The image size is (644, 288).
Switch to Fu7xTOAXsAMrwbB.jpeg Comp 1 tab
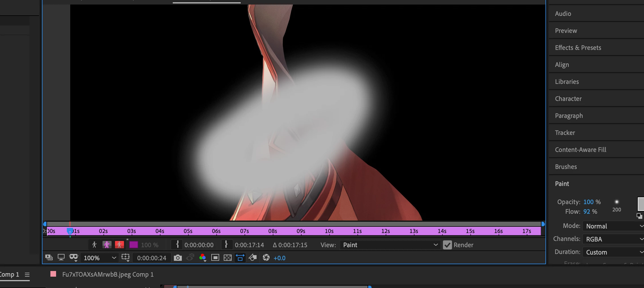(108, 274)
